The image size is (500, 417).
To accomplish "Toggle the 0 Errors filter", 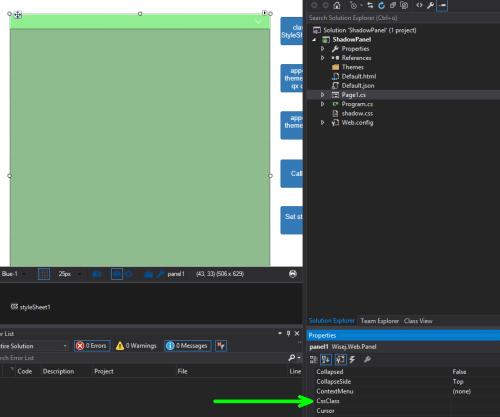I will [x=92, y=346].
